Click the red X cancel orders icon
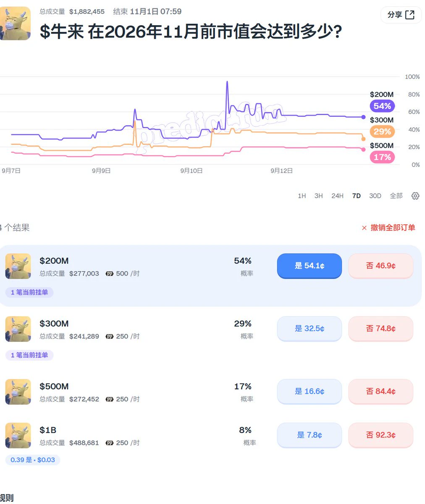 coord(364,228)
